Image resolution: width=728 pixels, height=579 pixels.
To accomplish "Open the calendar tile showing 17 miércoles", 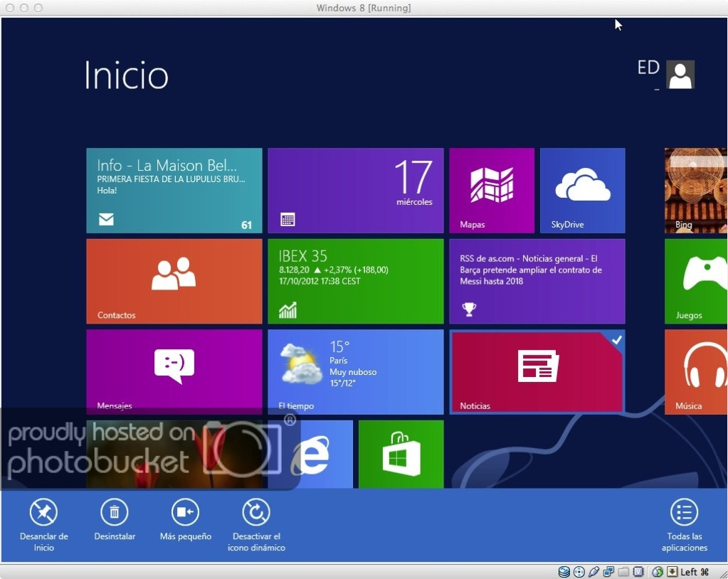I will 355,190.
